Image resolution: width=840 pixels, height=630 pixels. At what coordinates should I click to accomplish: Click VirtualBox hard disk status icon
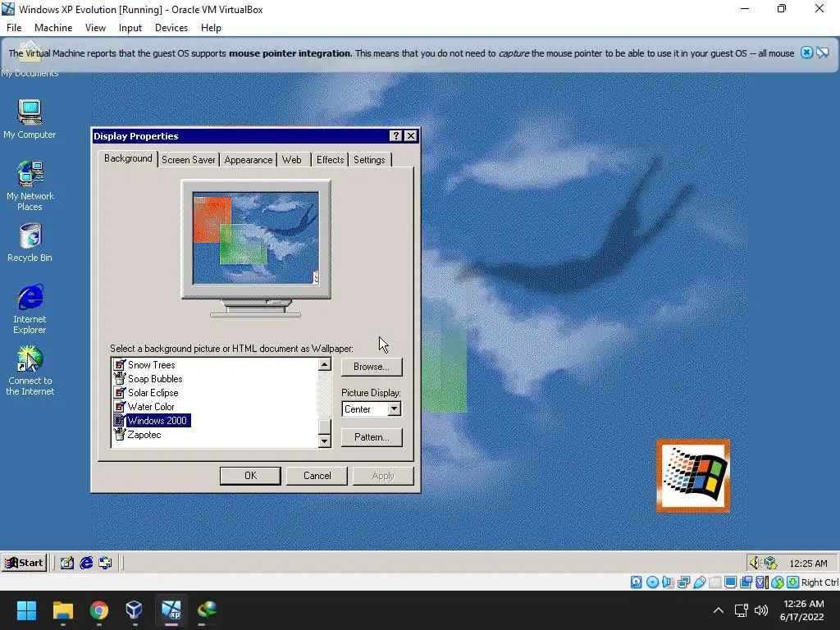[x=636, y=582]
